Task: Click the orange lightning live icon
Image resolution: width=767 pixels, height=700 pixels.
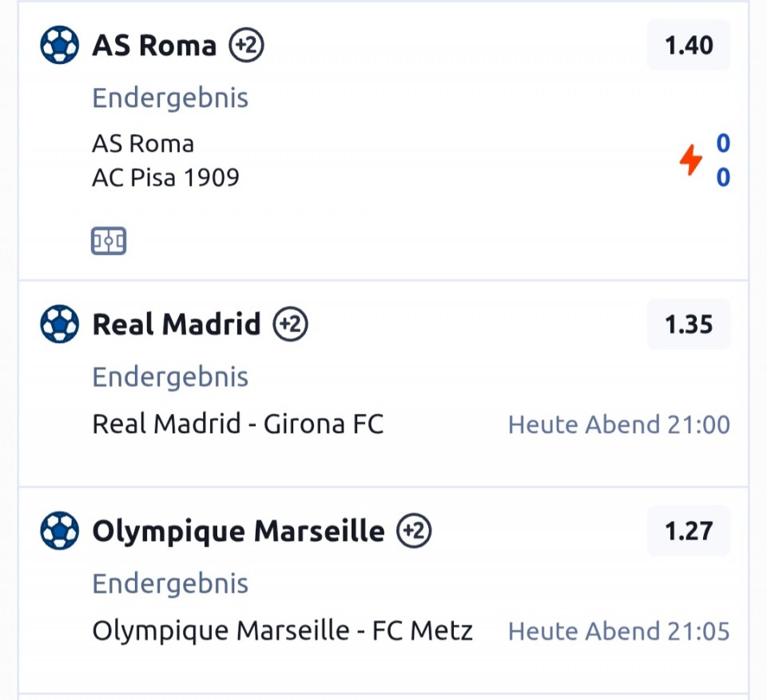Action: coord(690,160)
